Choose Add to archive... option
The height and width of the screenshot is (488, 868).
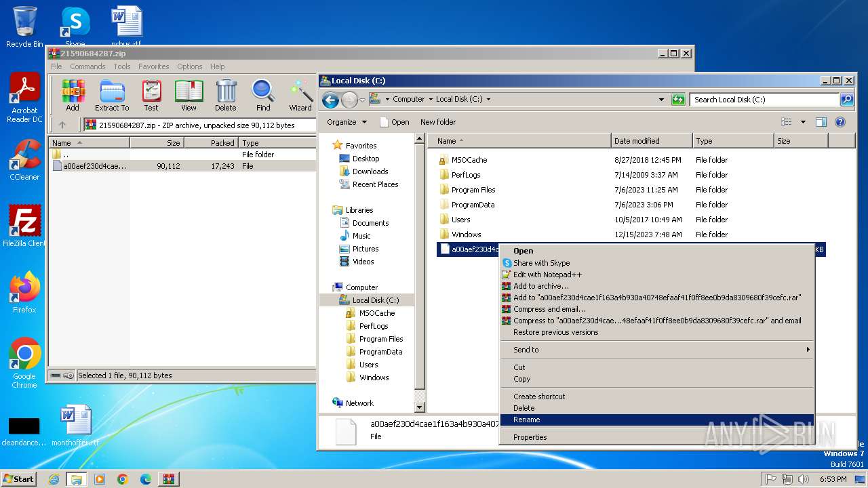pyautogui.click(x=656, y=286)
